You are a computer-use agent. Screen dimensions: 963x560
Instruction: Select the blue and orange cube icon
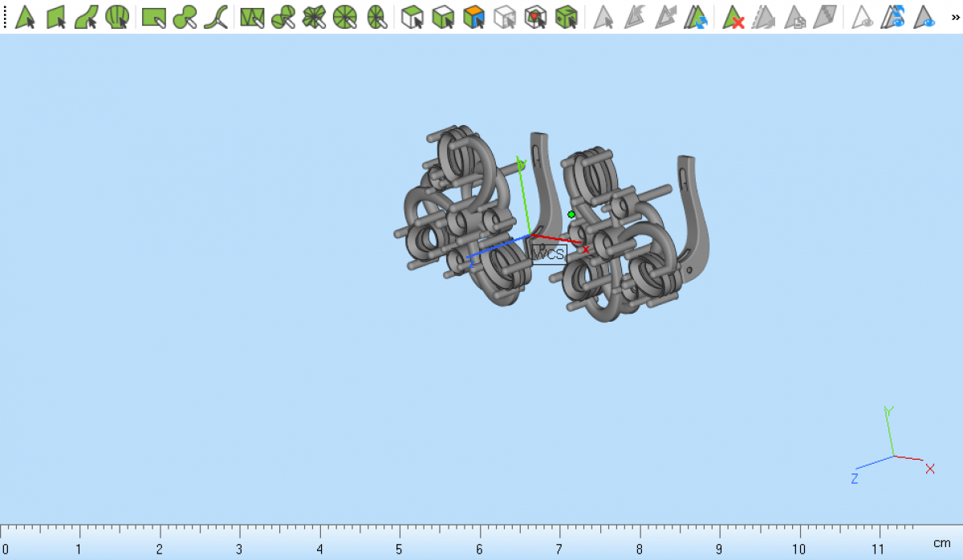(474, 17)
